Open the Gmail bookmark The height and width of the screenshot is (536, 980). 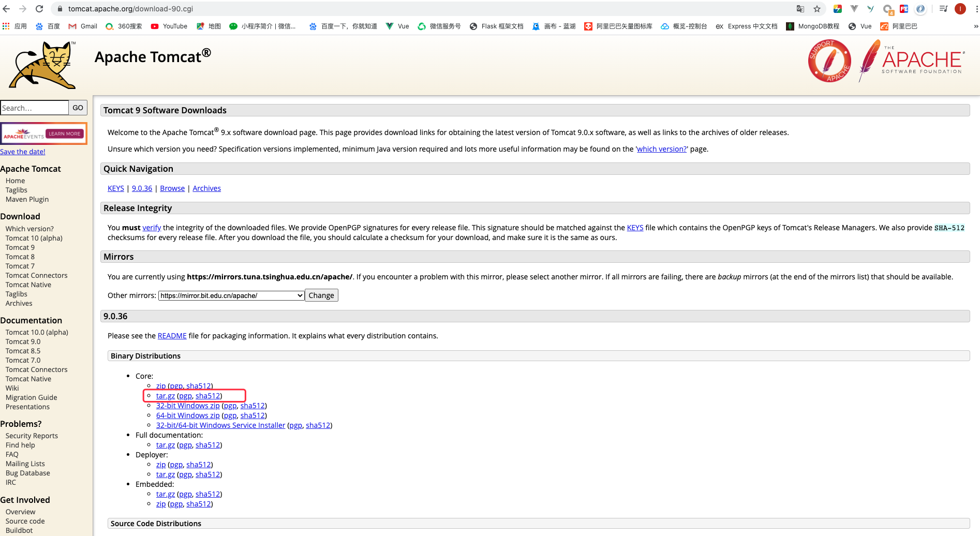click(x=83, y=26)
